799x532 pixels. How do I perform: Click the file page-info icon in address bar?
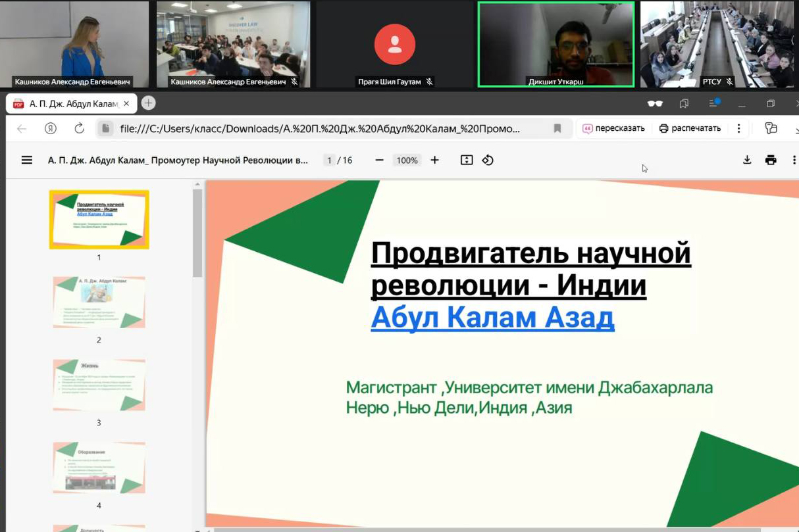click(x=105, y=128)
